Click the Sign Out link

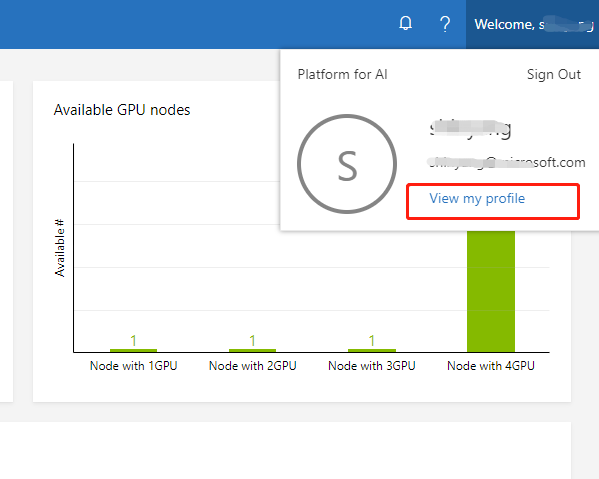[x=554, y=74]
